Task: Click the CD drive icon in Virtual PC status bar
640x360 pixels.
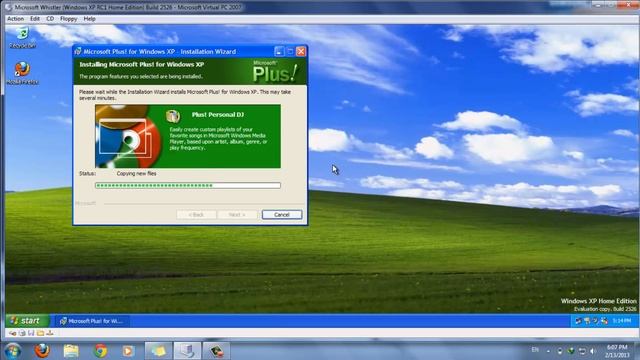Action: click(x=22, y=333)
